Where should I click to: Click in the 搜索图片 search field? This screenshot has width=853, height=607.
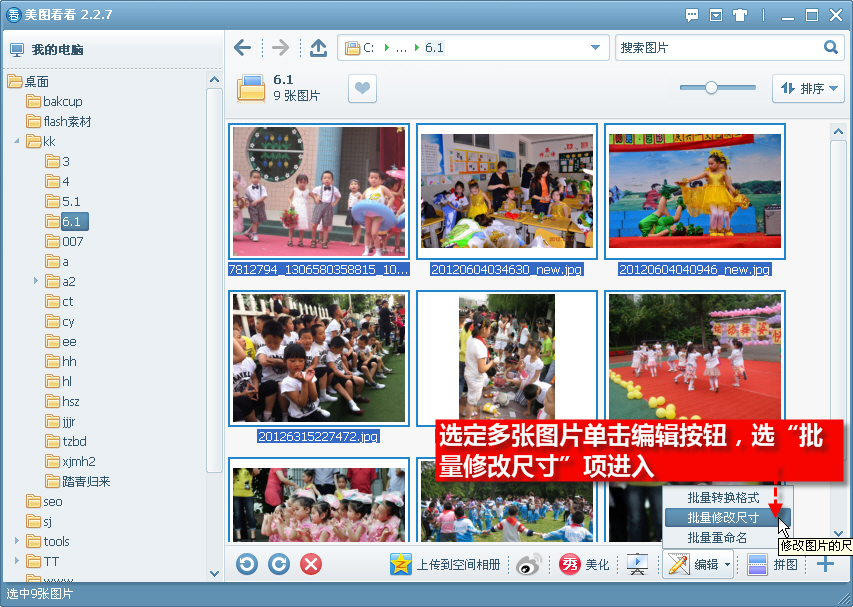click(719, 48)
